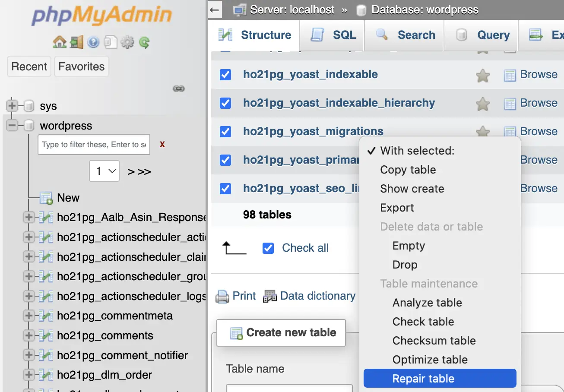The width and height of the screenshot is (564, 392).
Task: Select Empty from the dropdown menu
Action: click(440, 246)
